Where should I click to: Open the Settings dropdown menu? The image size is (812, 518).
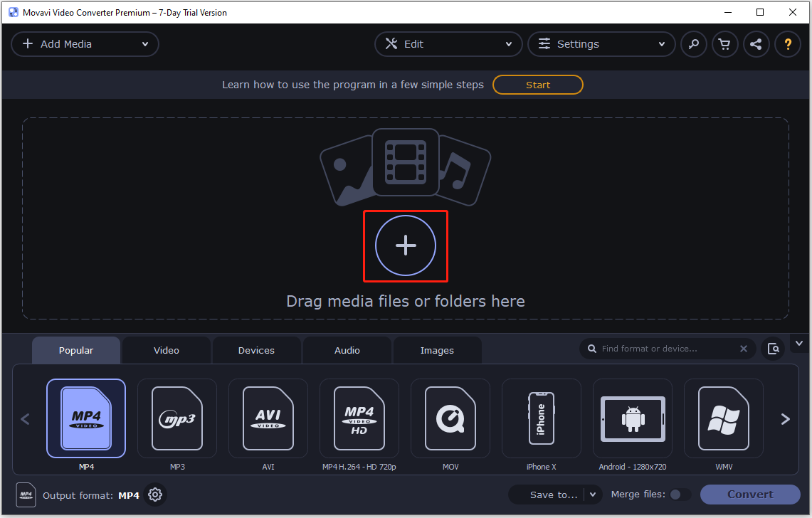coord(601,44)
